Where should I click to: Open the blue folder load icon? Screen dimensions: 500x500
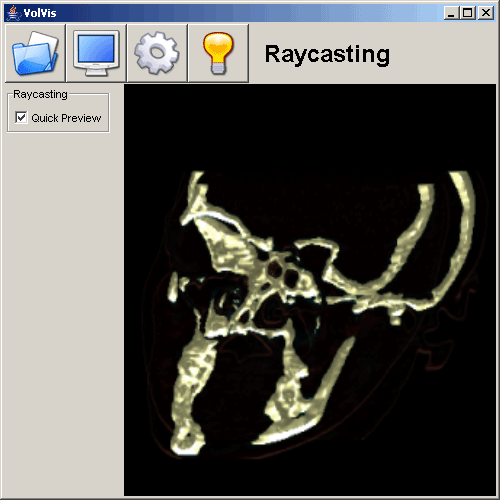35,53
